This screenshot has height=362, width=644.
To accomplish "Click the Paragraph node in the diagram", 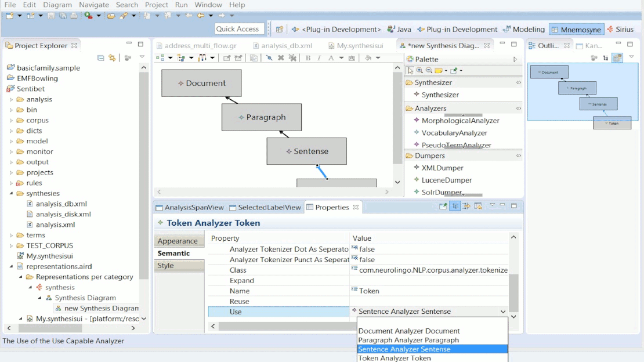I will coord(262,117).
